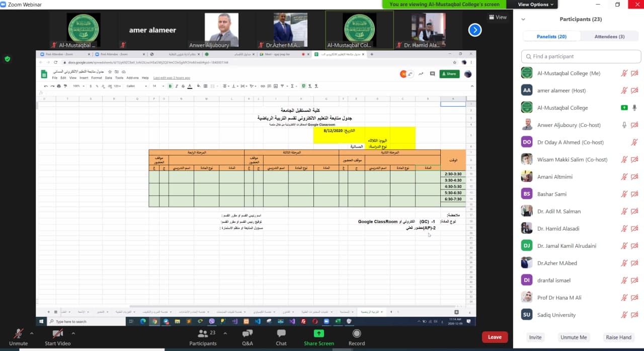Image resolution: width=644 pixels, height=351 pixels.
Task: Toggle video-off icon for dranfal ismael
Action: pyautogui.click(x=634, y=280)
